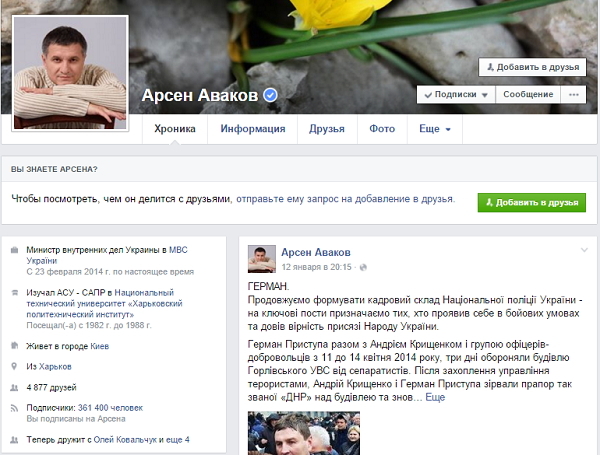Click the ВЫ ЗНАЕТЕ АРСЕНА? heading

click(54, 169)
